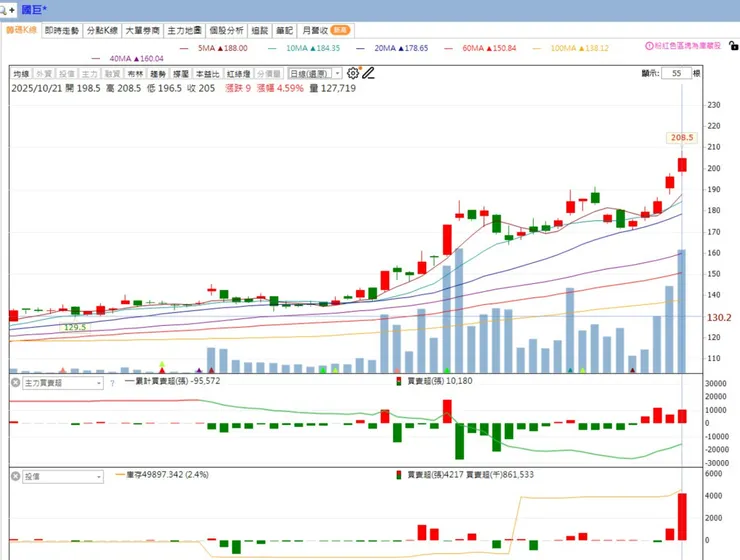Switch to the 大單券商 tab
This screenshot has width=740, height=560.
coord(143,31)
